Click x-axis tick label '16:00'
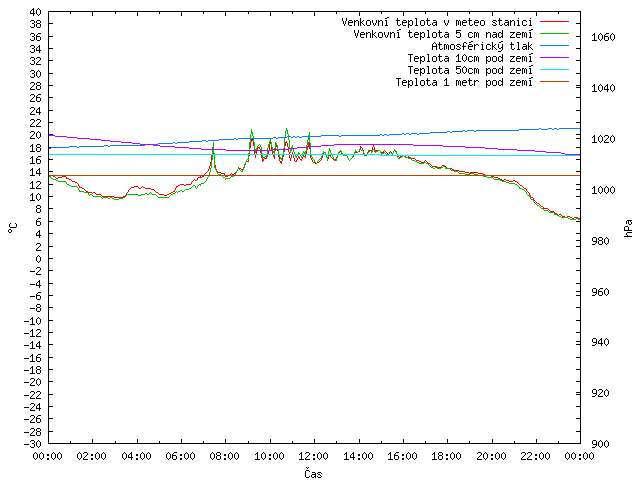The height and width of the screenshot is (480, 640). 402,456
